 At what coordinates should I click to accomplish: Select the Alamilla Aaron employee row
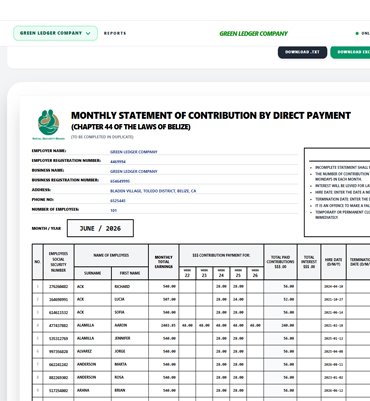201,325
